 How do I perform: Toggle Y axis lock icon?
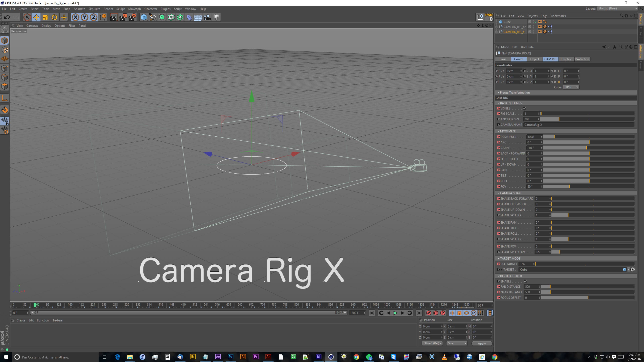[x=85, y=17]
